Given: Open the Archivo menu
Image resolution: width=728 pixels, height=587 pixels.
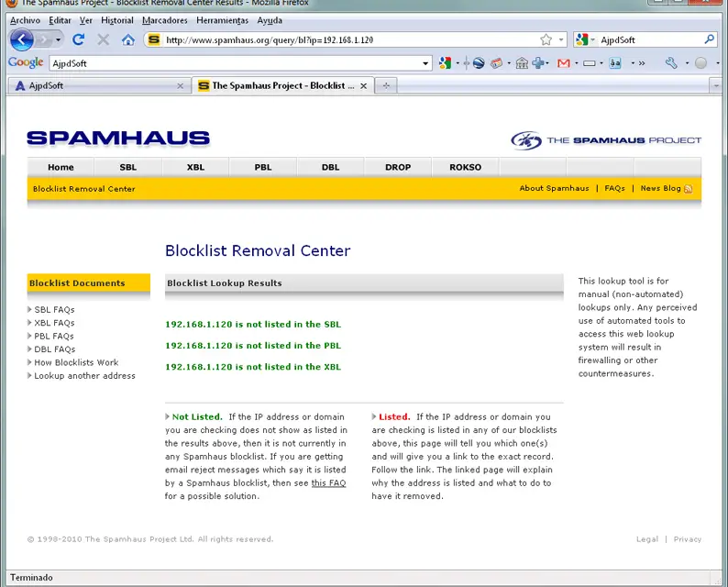Looking at the screenshot, I should pos(25,20).
